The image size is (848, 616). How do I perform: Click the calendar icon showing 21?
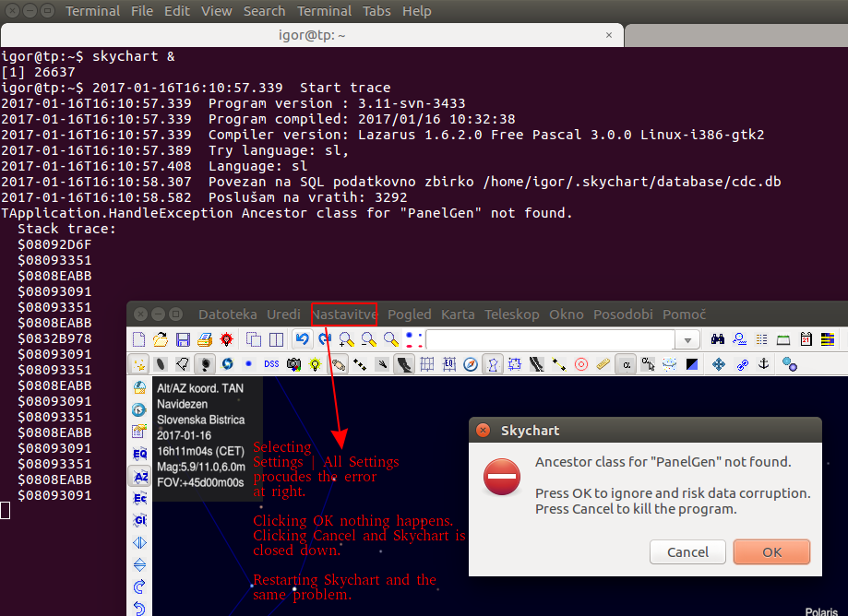point(806,339)
